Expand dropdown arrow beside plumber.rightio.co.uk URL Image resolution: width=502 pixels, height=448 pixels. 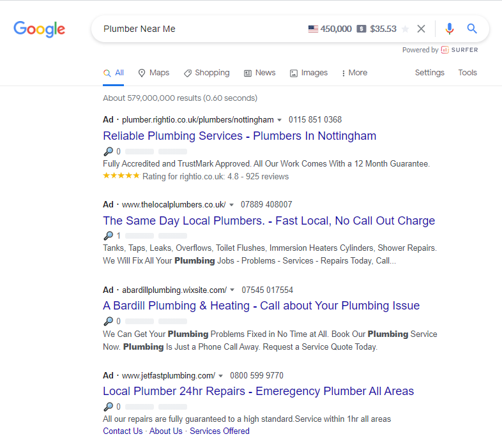click(x=279, y=120)
